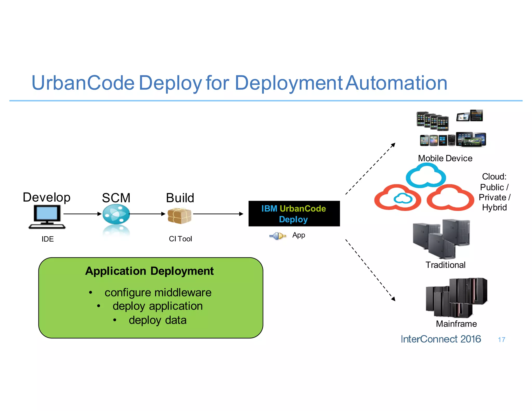Viewport: 532px width, 411px height.
Task: Select the configure middleware bullet
Action: (x=158, y=293)
